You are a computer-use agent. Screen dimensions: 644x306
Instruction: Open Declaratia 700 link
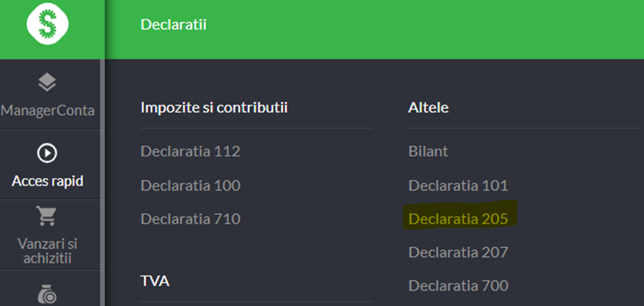point(458,285)
